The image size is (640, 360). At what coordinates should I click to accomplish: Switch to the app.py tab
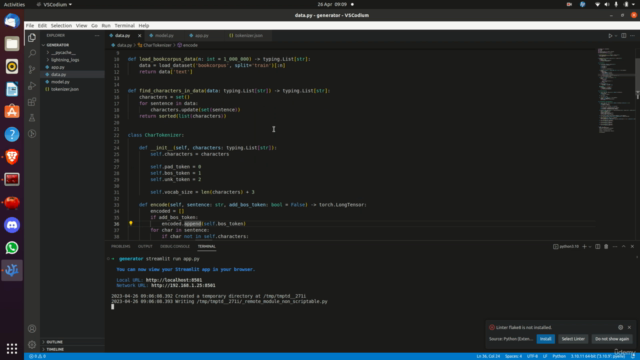(x=201, y=36)
